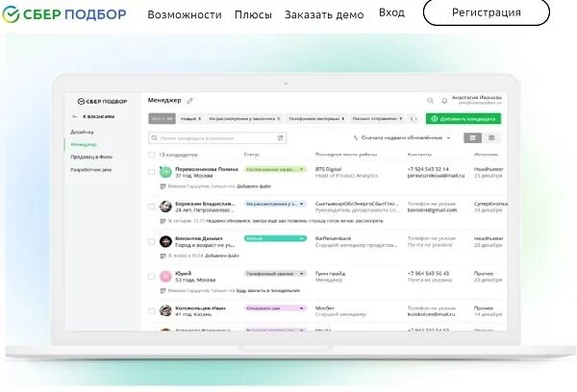This screenshot has height=392, width=577.
Task: Open status dropdown for Борискин Владислав
Action: pyautogui.click(x=275, y=204)
